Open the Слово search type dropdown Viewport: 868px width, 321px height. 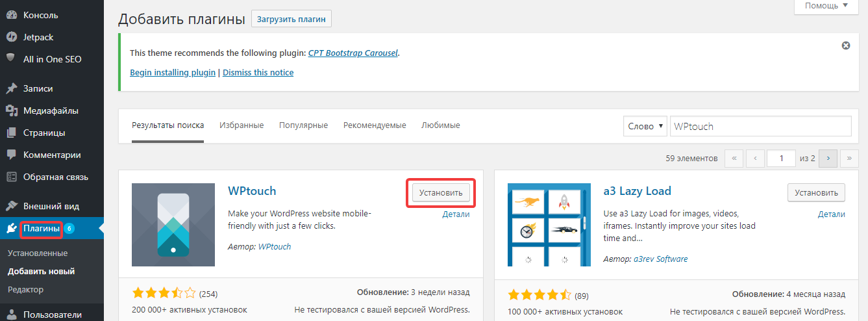(x=645, y=126)
